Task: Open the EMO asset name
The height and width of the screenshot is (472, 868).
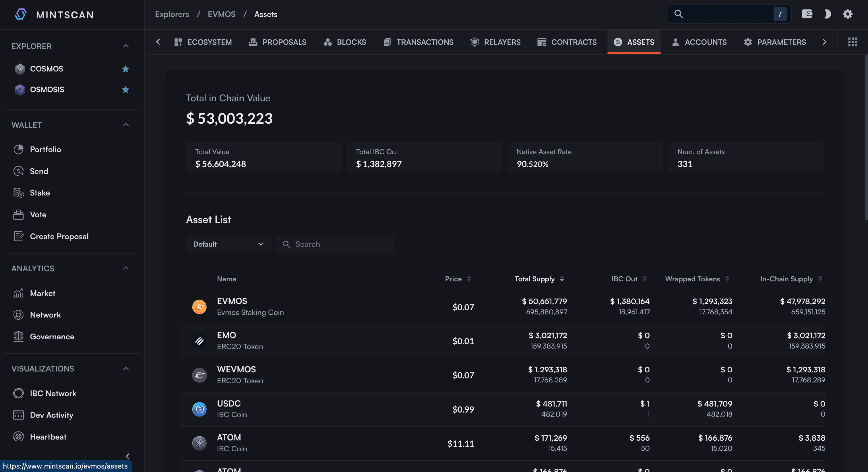Action: pos(226,335)
